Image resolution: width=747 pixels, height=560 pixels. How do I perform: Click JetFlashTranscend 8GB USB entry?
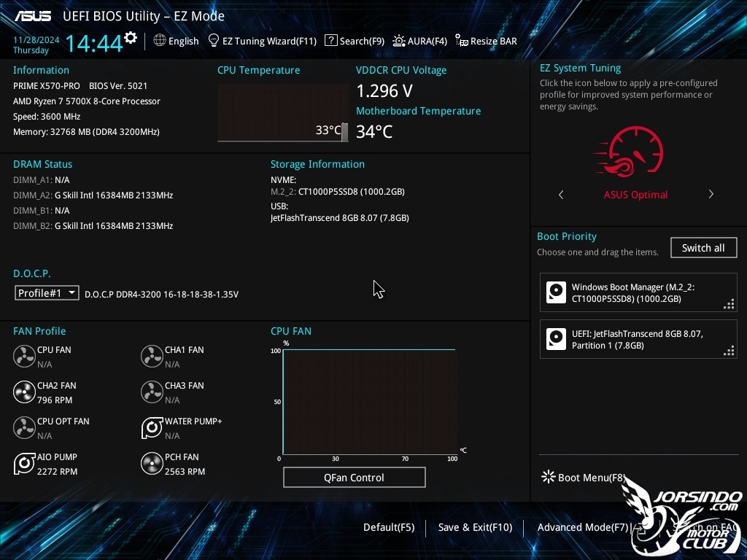[340, 217]
